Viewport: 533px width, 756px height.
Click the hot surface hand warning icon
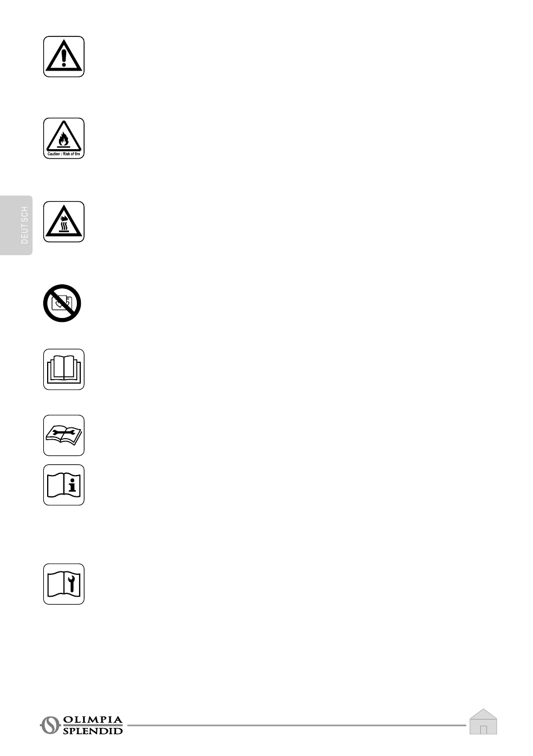[x=64, y=222]
